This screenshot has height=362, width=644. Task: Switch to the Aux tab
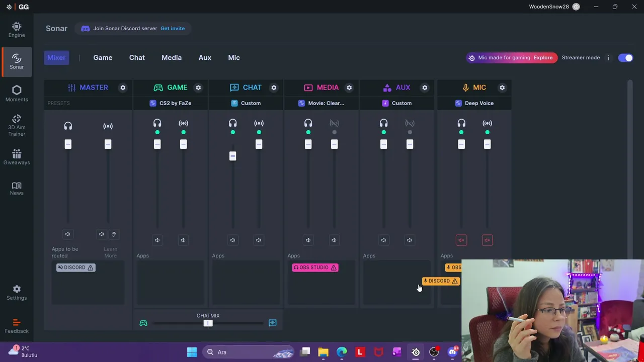point(205,58)
